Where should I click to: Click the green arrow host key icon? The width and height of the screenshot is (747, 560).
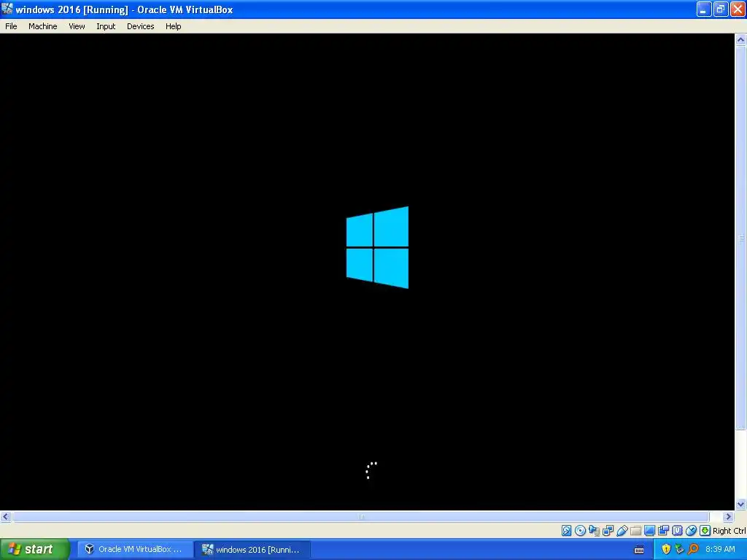coord(705,531)
